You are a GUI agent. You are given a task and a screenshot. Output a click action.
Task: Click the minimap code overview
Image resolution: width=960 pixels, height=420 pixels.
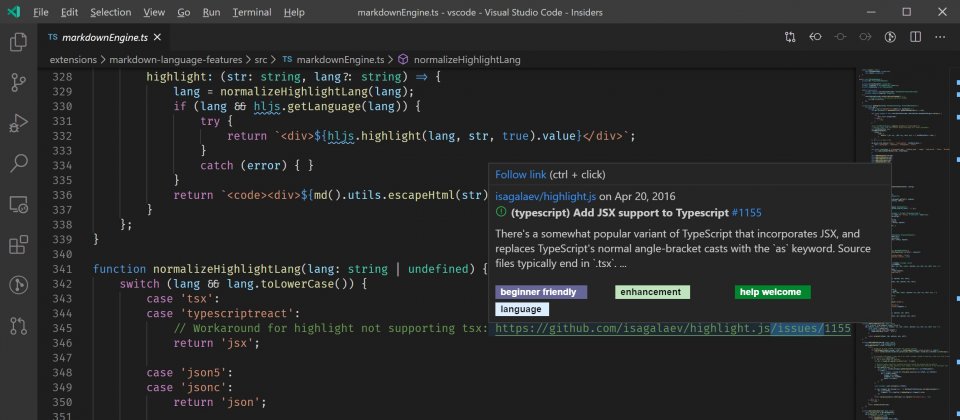tap(902, 244)
